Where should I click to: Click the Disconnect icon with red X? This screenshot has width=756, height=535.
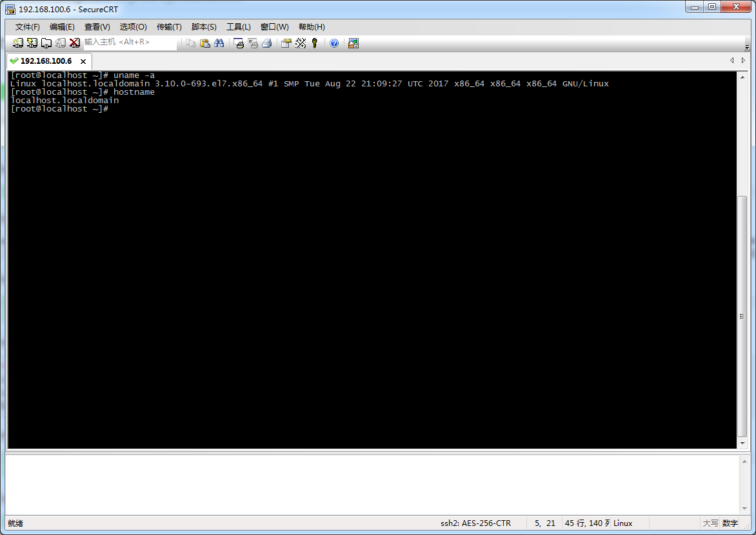[74, 43]
